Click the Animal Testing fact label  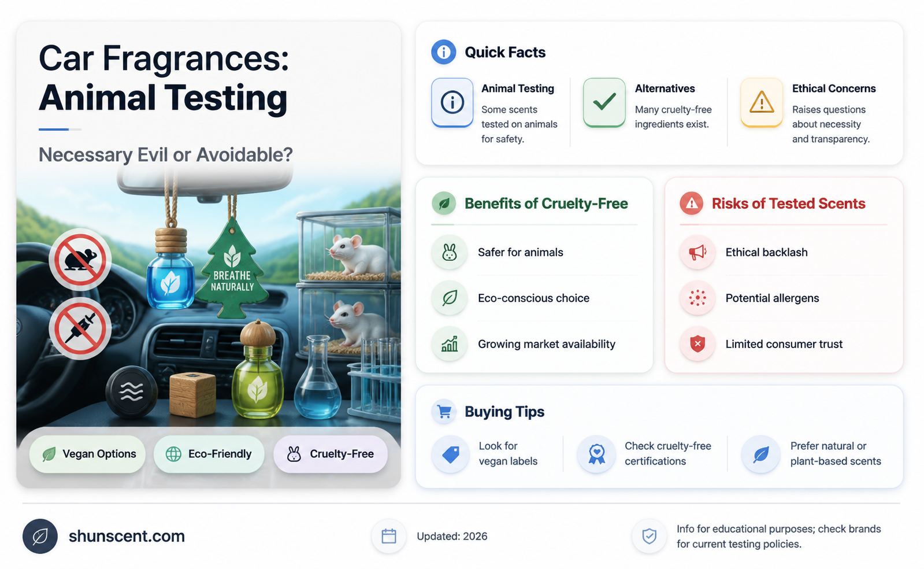(518, 88)
